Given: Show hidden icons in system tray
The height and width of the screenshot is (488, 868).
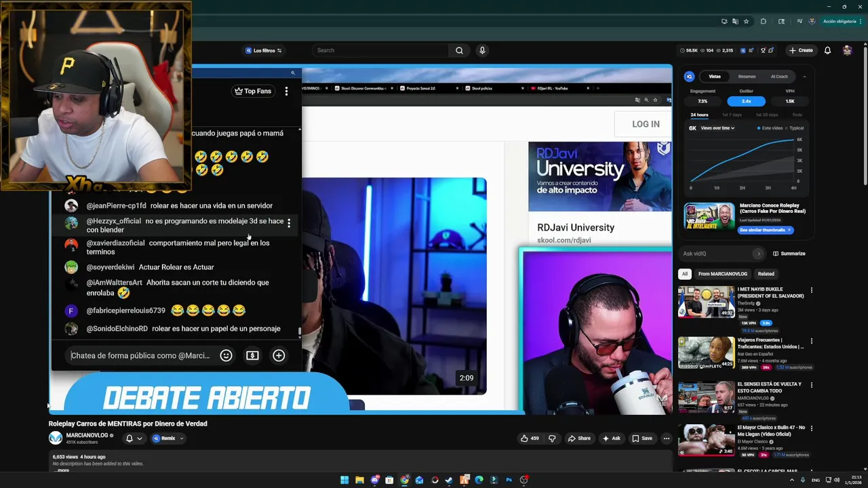Looking at the screenshot, I should 792,480.
